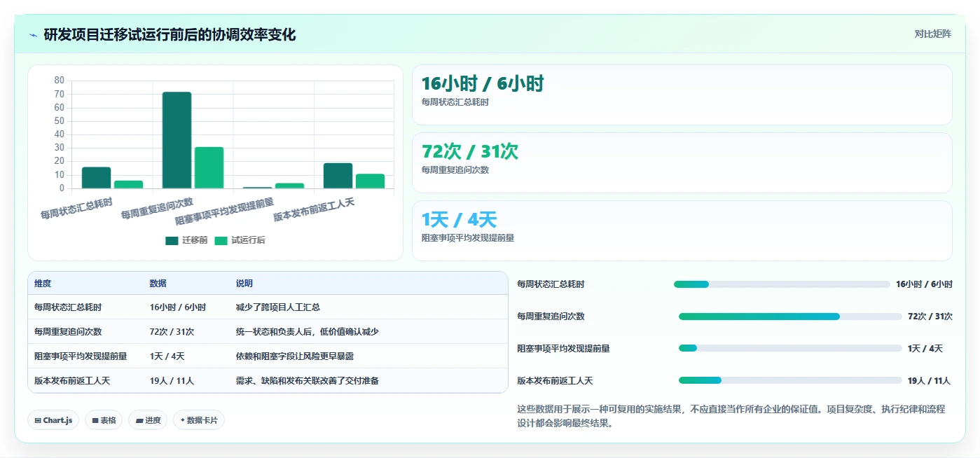Viewport: 980px width, 458px height.
Task: Click the 试运行后 bar for 阻塞事项平均发现提前量
Action: [289, 186]
